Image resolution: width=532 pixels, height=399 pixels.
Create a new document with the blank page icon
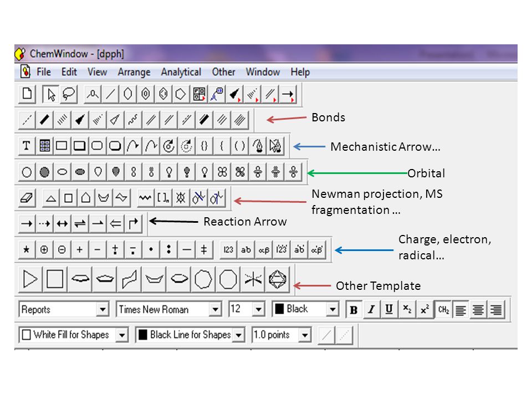pos(27,94)
